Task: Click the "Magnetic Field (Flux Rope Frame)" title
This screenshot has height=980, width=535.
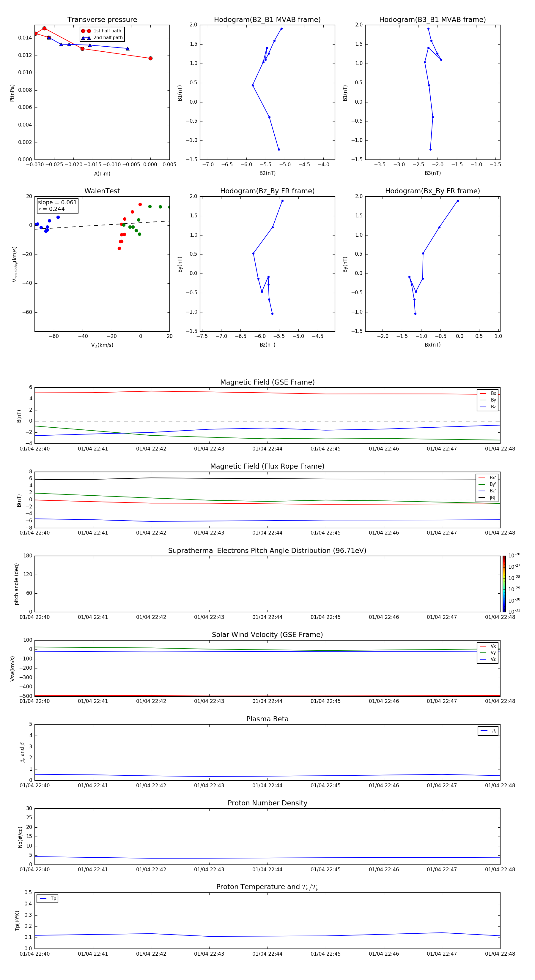Action: click(267, 467)
